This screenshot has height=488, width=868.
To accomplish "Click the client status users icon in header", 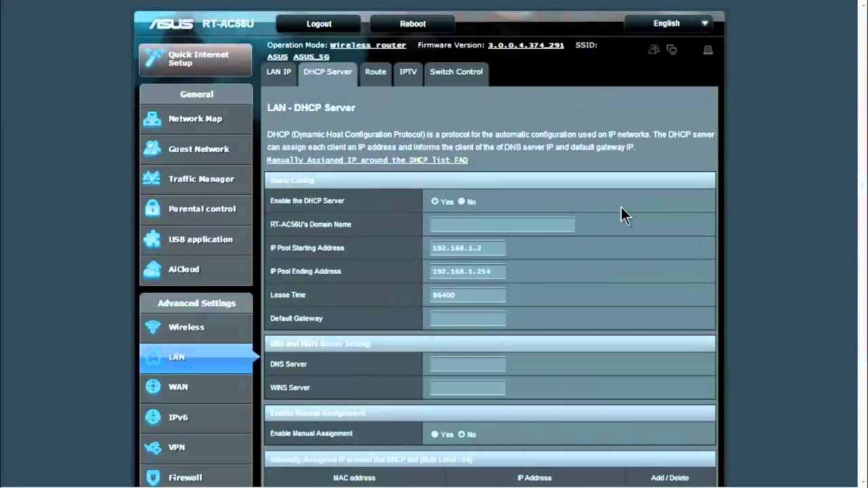I will pos(654,49).
